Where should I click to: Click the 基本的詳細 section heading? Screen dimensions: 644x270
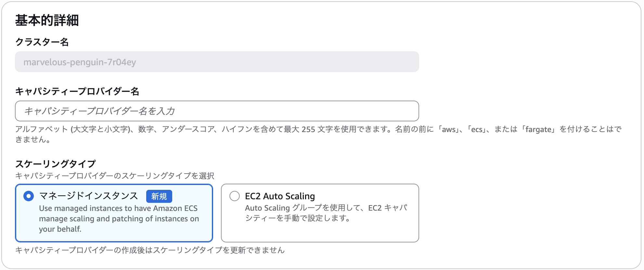(47, 20)
